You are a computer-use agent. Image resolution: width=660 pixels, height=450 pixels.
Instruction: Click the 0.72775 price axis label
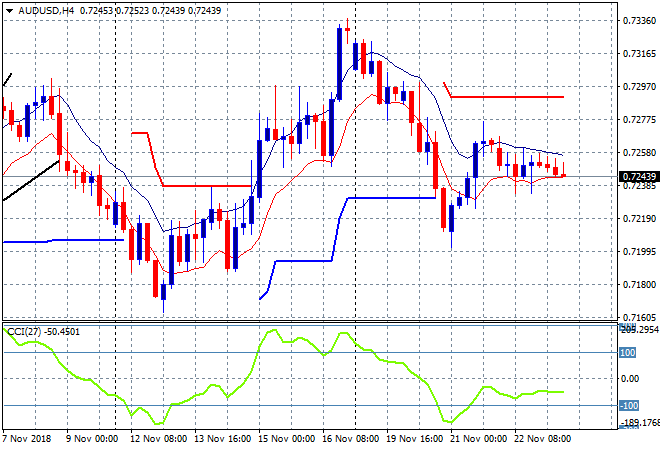639,120
